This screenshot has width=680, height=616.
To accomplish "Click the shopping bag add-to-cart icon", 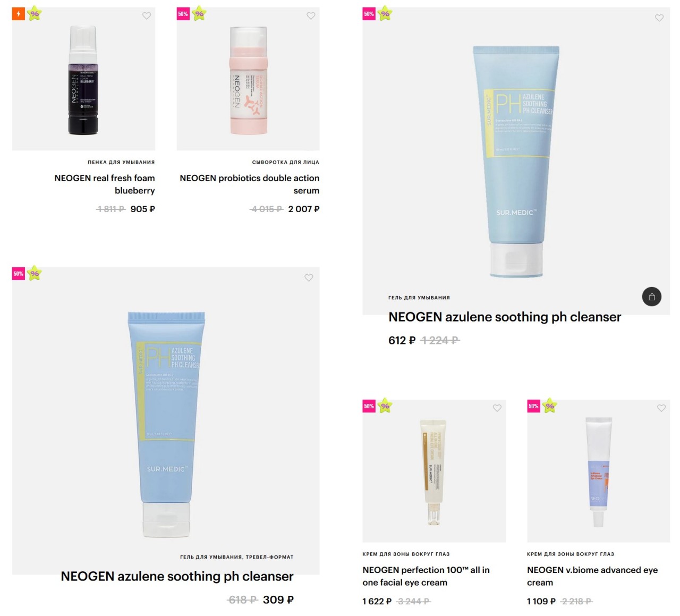I will click(652, 297).
